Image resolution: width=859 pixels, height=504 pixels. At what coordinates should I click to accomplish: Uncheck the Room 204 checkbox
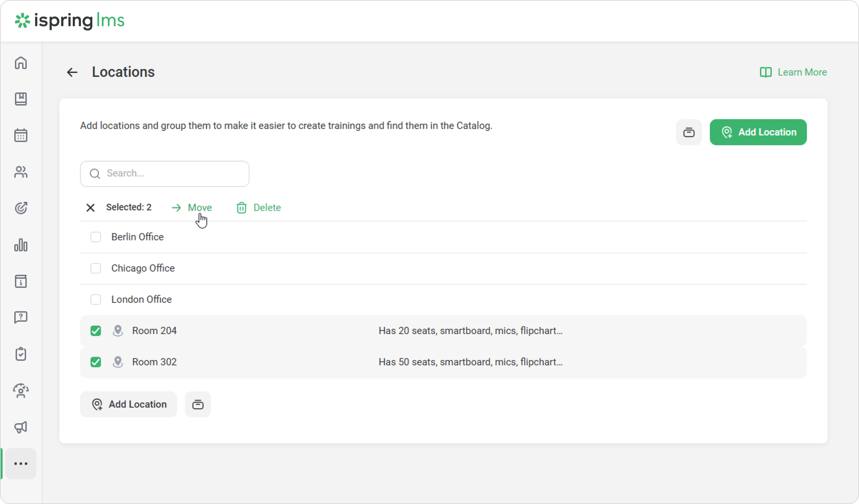(96, 330)
